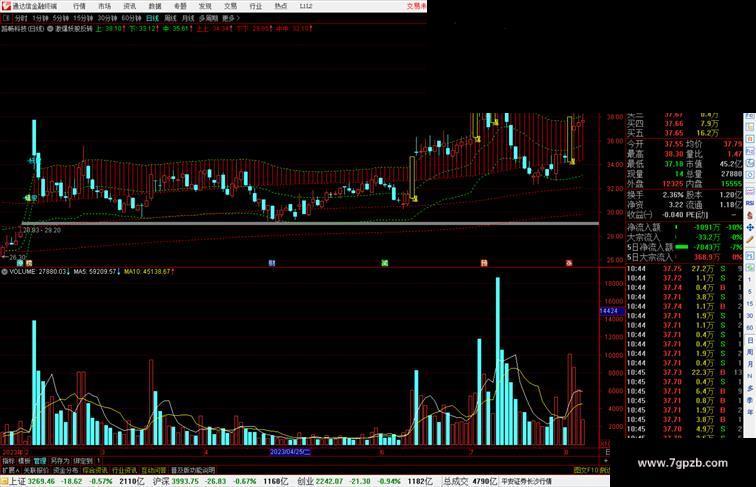Select yearly period 年 in right sidebar

click(x=750, y=412)
